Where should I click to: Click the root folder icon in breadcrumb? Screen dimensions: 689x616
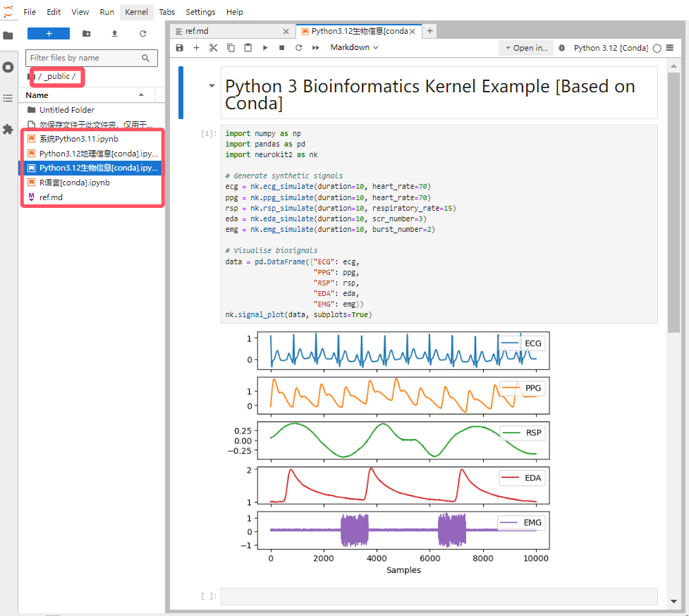(x=31, y=77)
